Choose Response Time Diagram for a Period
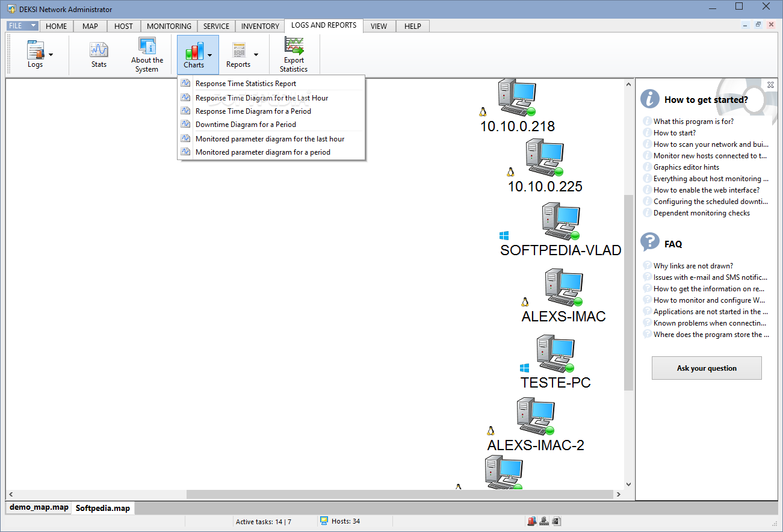 tap(271, 111)
